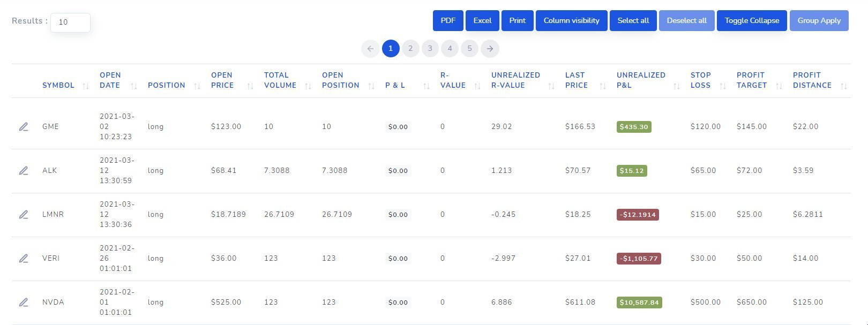Go to page 2
This screenshot has width=868, height=325.
(410, 49)
